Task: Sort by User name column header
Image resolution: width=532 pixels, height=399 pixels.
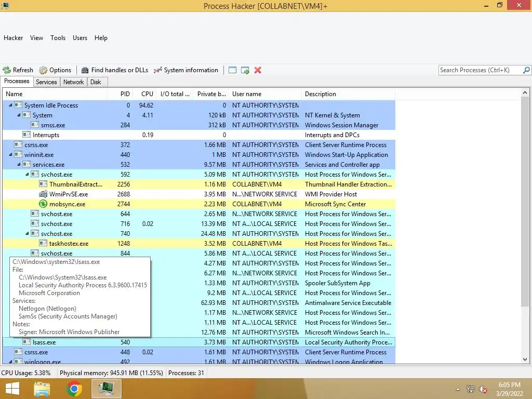Action: click(x=265, y=94)
